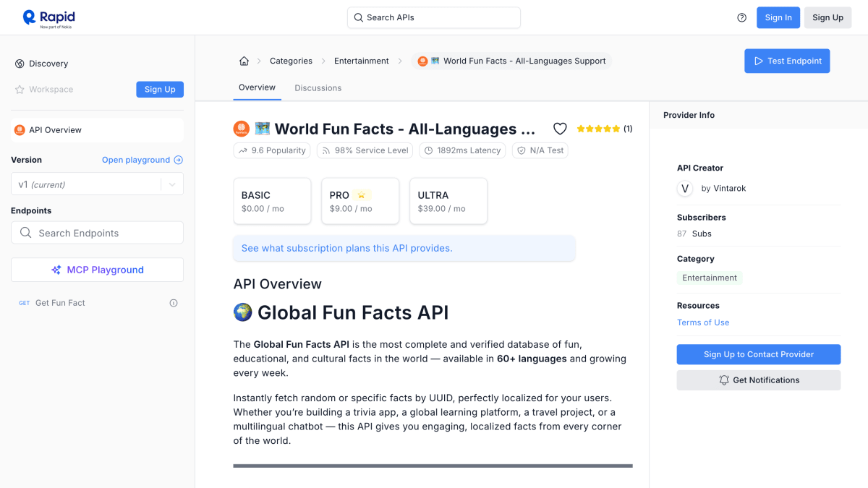868x488 pixels.
Task: Click the five-star rating
Action: 598,129
